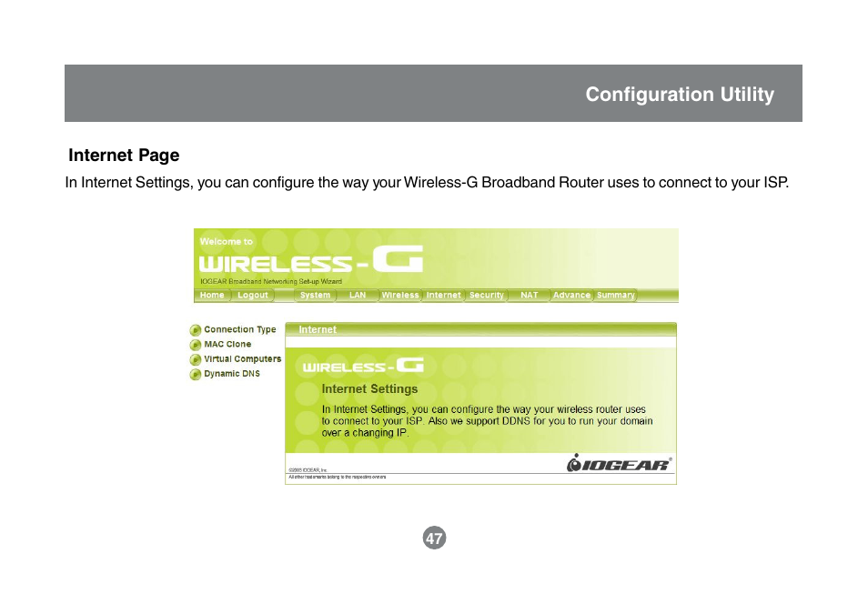Image resolution: width=868 pixels, height=604 pixels.
Task: Go to the Wireless tab
Action: (400, 295)
